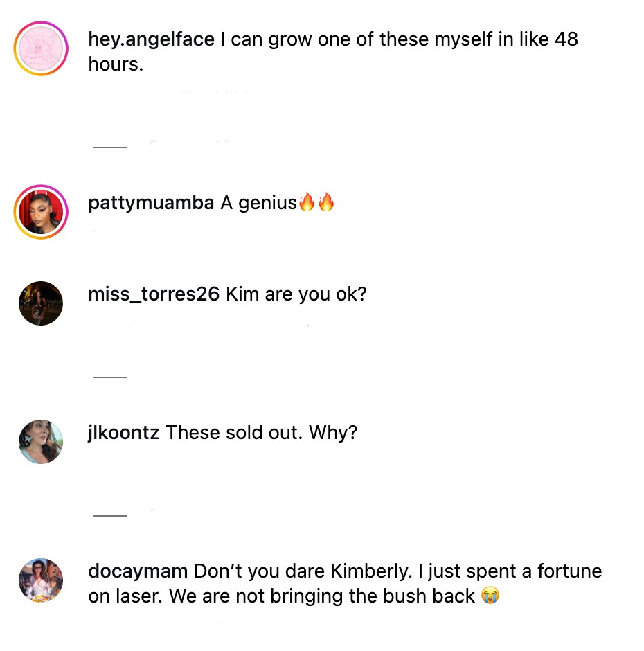Select the 'These sold out. Why?' comment text
This screenshot has height=651, width=644.
coord(262,432)
